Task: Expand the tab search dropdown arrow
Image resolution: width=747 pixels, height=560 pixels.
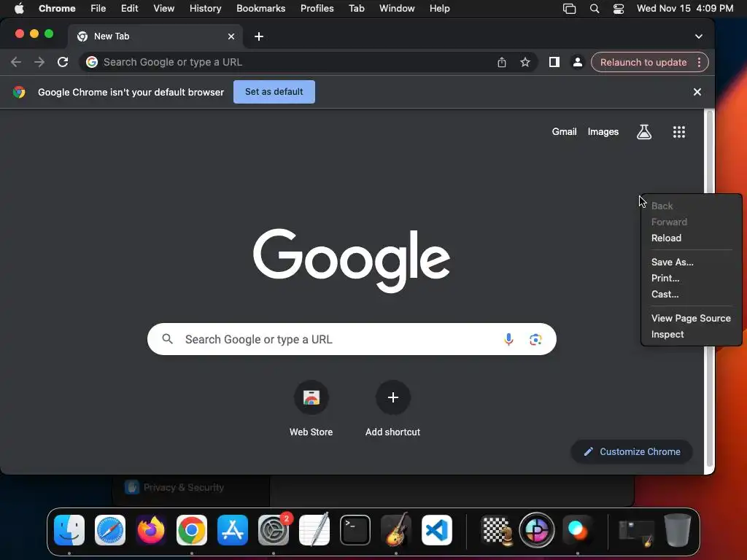Action: point(698,36)
